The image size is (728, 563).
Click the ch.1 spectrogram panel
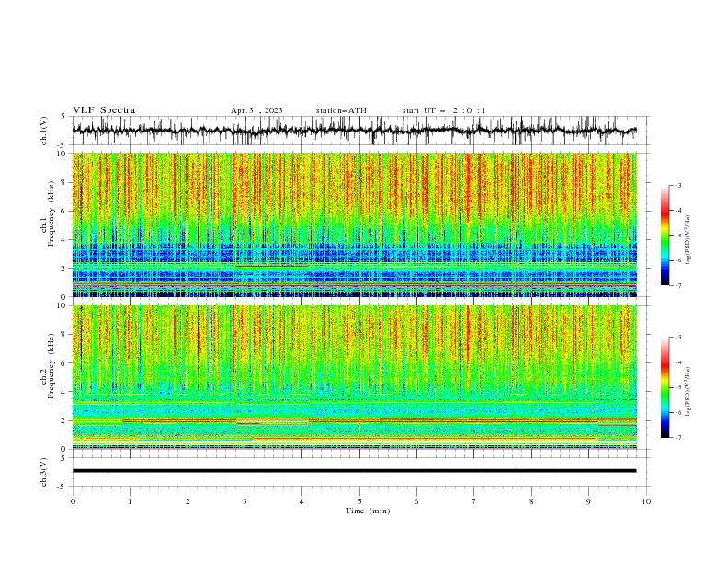(354, 224)
